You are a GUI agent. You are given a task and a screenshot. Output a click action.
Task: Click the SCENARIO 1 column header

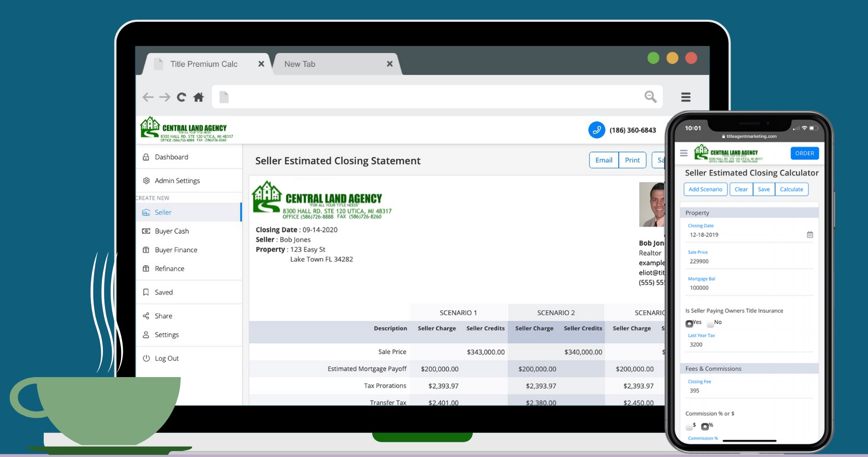pyautogui.click(x=459, y=313)
